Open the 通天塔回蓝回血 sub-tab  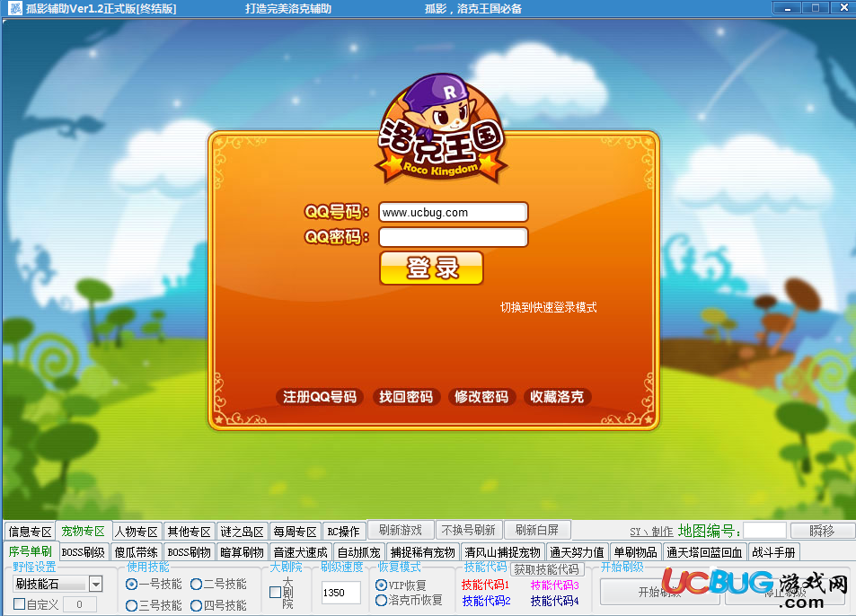tap(704, 552)
